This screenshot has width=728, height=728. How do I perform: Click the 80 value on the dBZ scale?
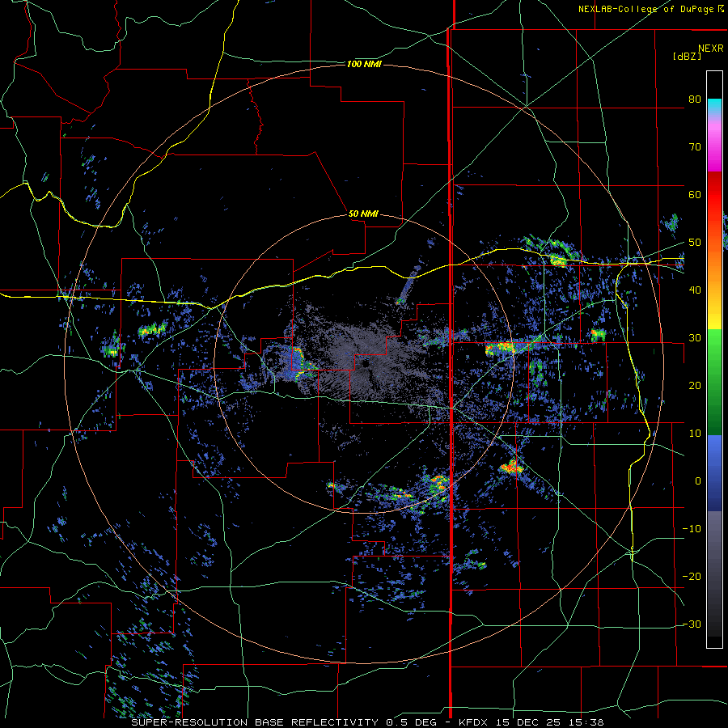click(695, 99)
